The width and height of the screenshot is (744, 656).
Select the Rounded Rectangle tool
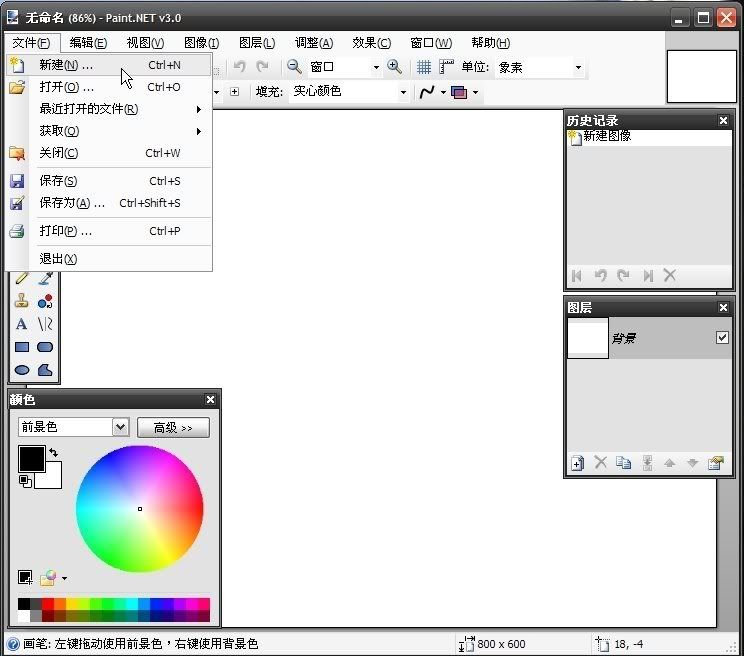click(45, 347)
